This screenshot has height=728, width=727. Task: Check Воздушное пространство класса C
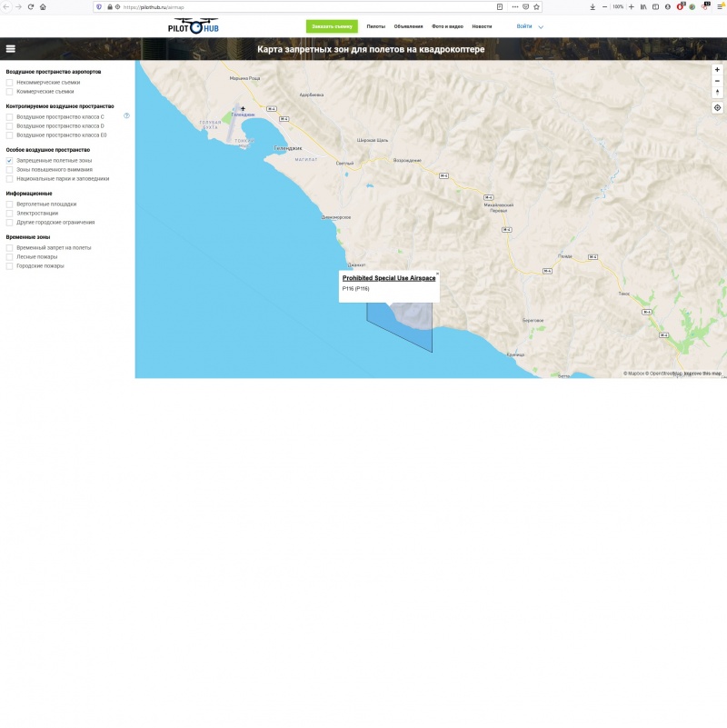click(x=9, y=117)
